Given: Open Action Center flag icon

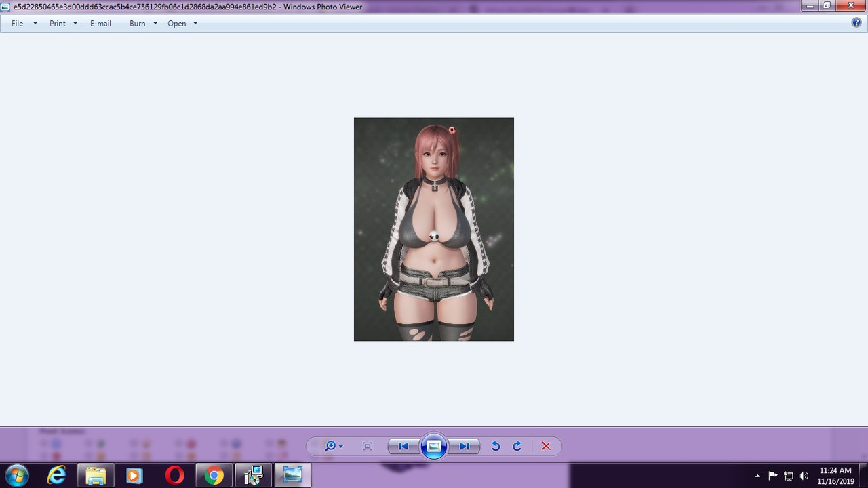Looking at the screenshot, I should tap(773, 476).
